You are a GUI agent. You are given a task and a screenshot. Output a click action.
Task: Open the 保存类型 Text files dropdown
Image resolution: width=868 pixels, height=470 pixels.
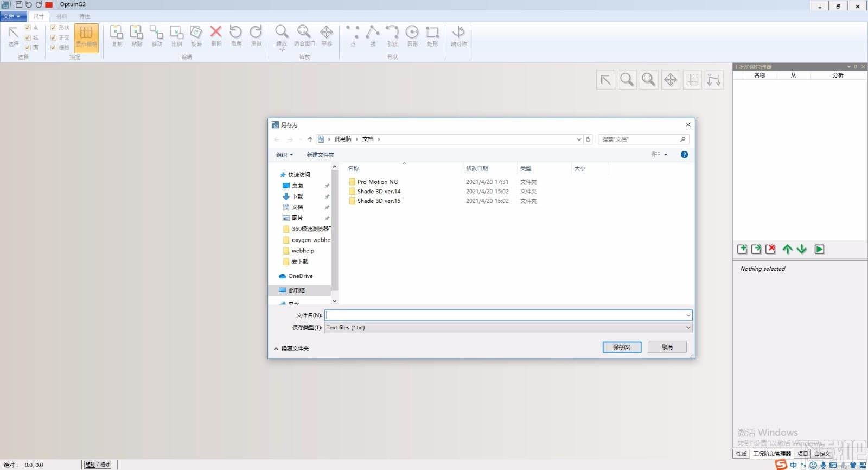[x=508, y=328]
